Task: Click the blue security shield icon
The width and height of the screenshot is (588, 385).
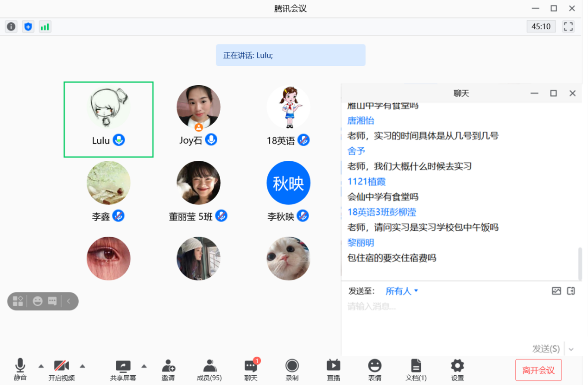Action: click(x=28, y=26)
